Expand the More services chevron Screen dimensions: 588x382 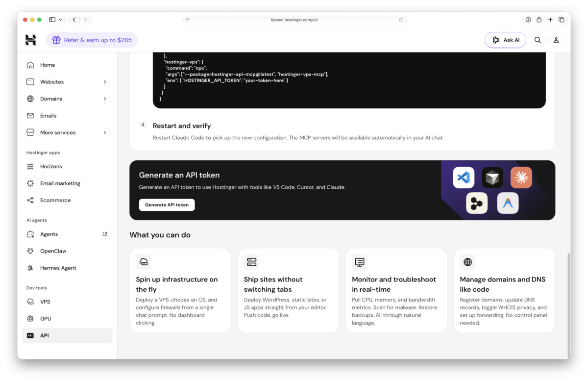105,132
